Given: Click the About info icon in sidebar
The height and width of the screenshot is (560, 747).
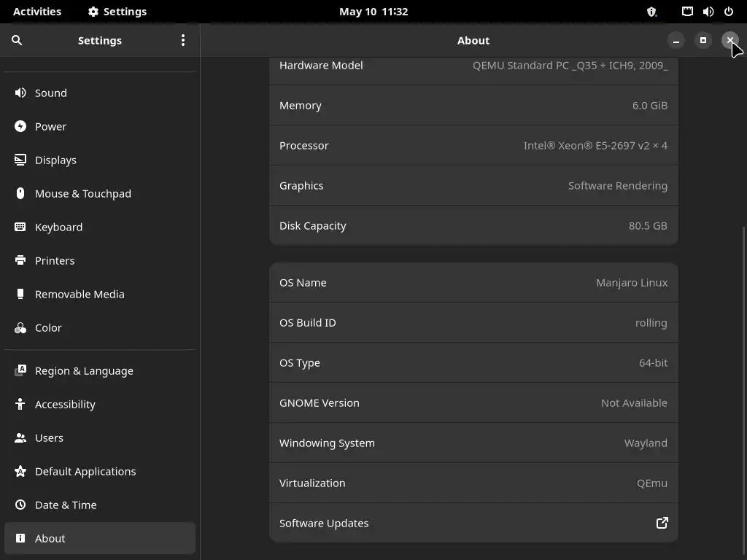Looking at the screenshot, I should pyautogui.click(x=20, y=538).
